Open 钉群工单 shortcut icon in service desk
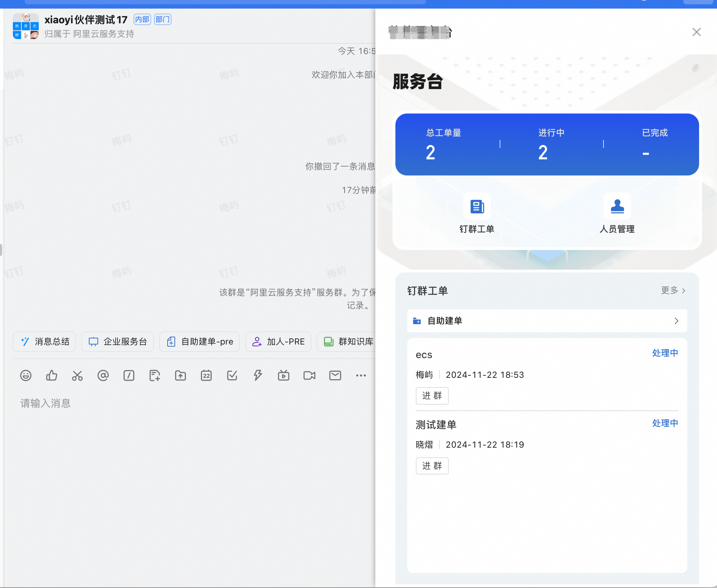 pyautogui.click(x=477, y=206)
